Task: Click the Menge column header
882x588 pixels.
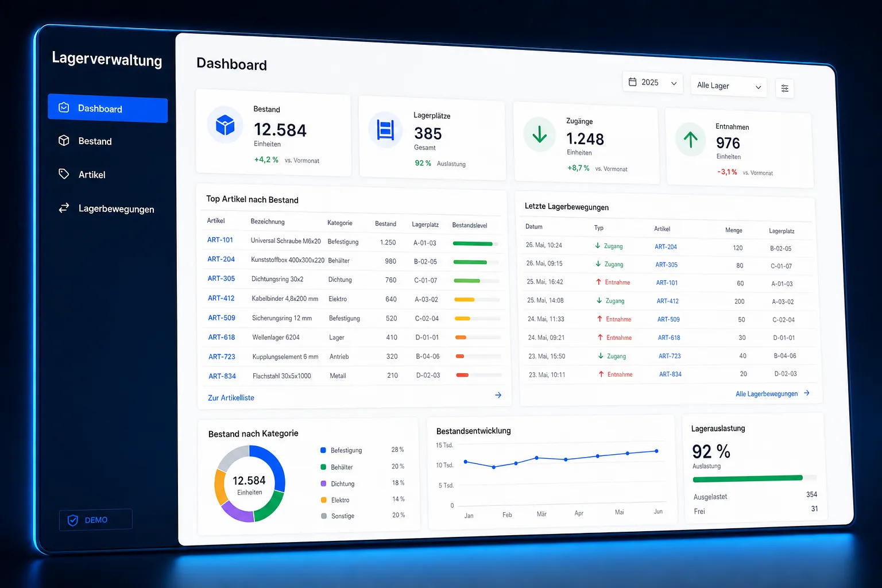Action: pos(734,230)
